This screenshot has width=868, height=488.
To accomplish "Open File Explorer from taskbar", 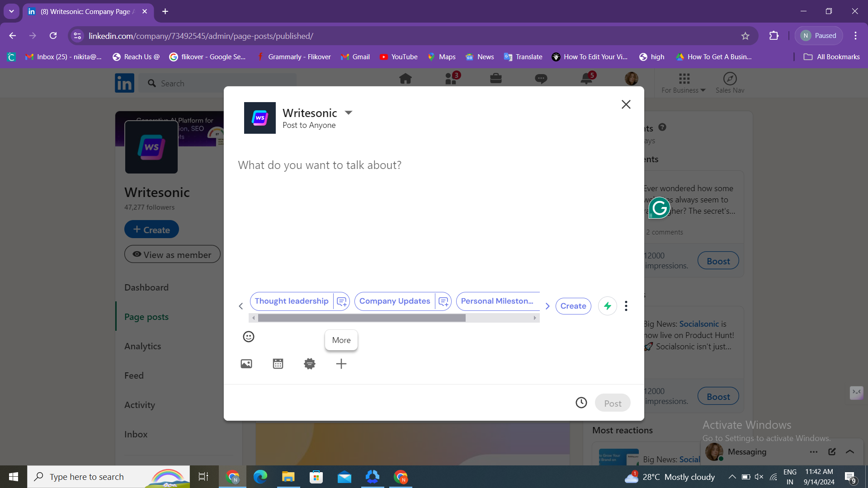I will tap(288, 477).
